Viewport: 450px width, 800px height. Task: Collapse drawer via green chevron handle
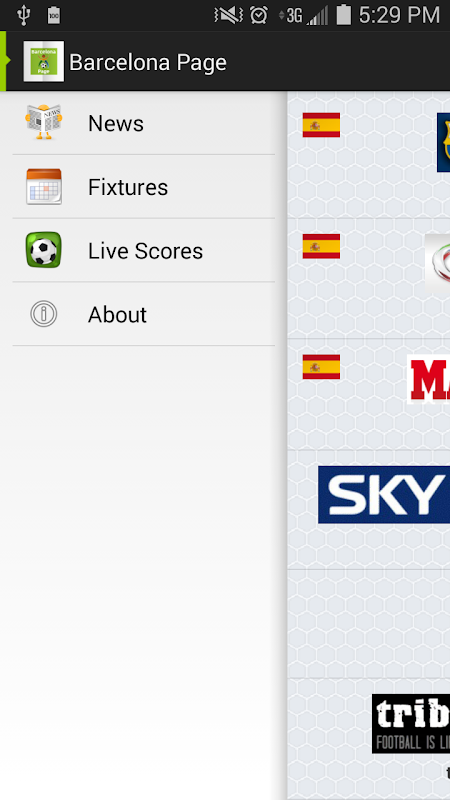click(5, 61)
